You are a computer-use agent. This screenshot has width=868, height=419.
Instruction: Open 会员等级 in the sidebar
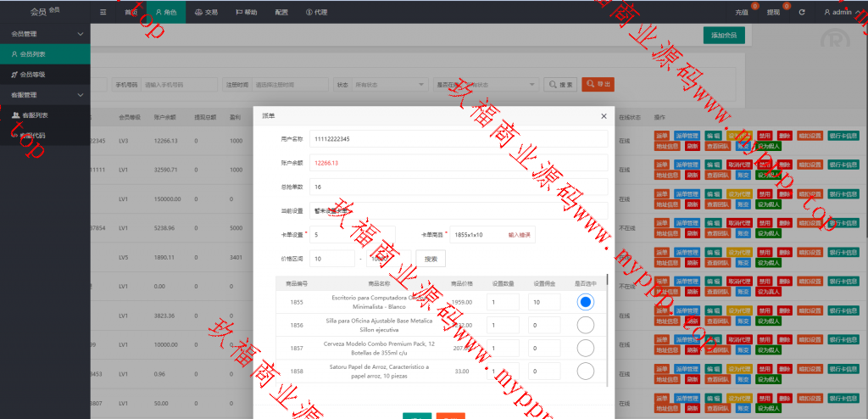[34, 75]
